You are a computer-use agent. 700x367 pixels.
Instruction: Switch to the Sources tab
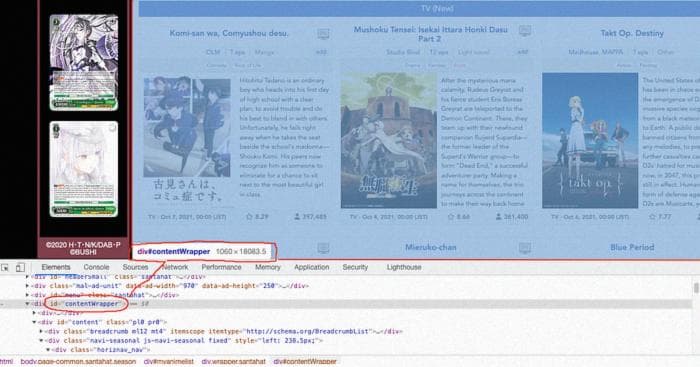(x=135, y=267)
